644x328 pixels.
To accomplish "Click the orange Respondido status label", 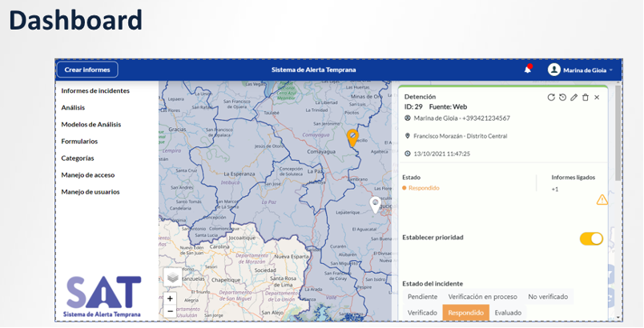I will coord(424,188).
